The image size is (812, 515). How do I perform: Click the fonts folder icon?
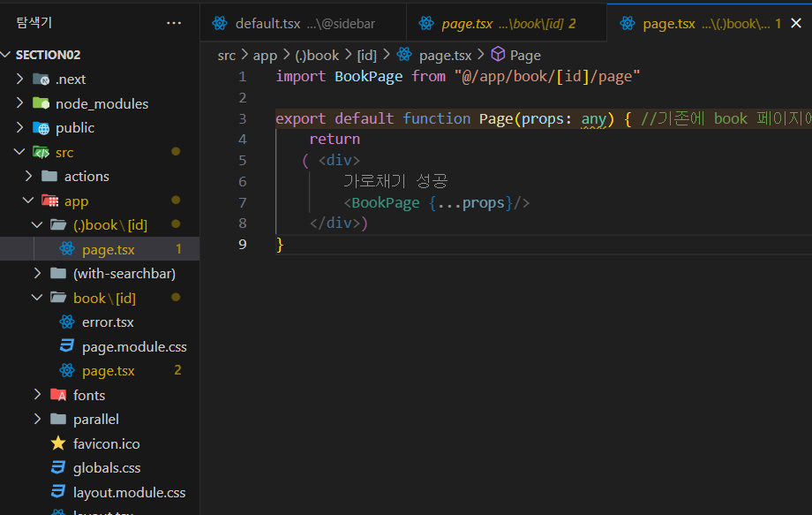[x=58, y=395]
